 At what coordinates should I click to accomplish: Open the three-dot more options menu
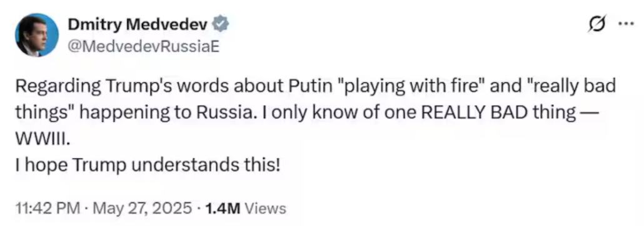click(626, 23)
